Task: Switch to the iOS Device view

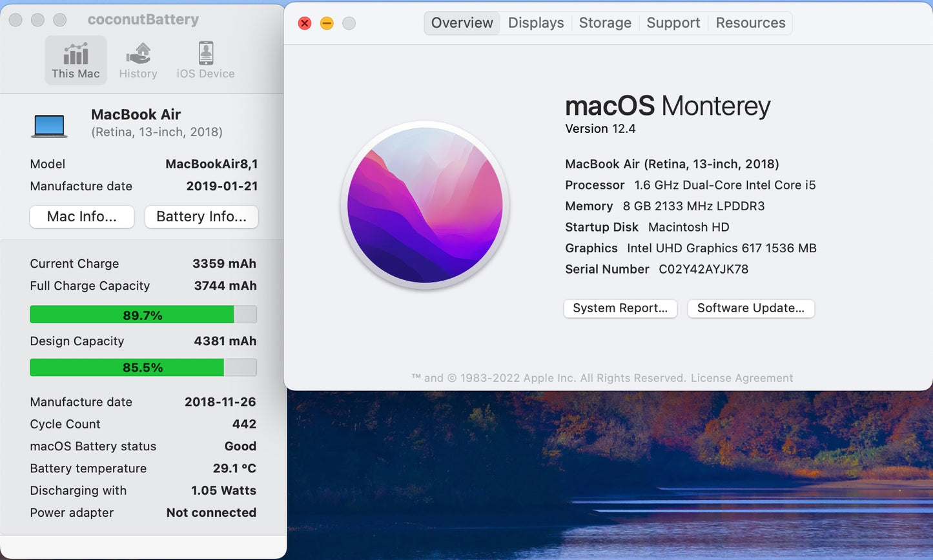Action: [x=205, y=60]
